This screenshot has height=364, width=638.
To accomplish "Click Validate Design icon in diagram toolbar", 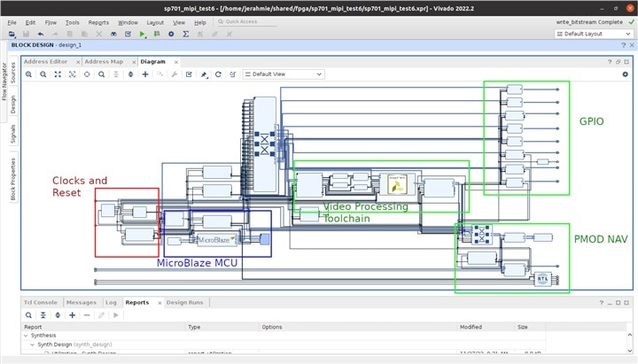I will (x=189, y=74).
